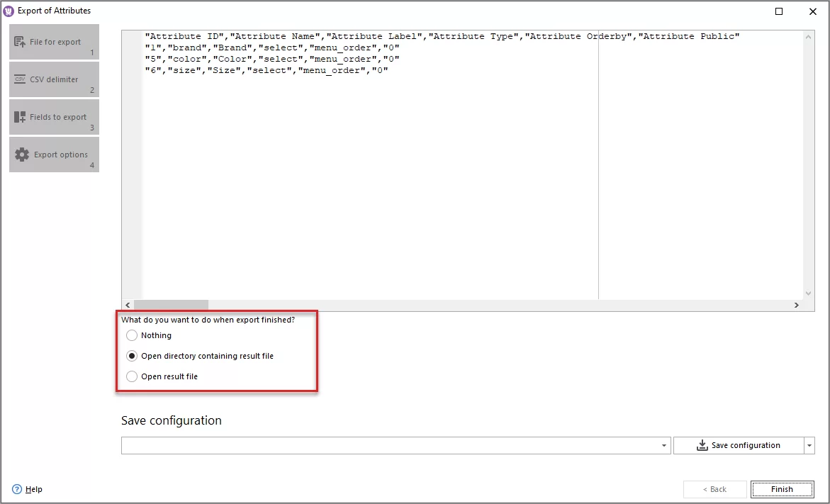Click the Back button

pyautogui.click(x=714, y=489)
